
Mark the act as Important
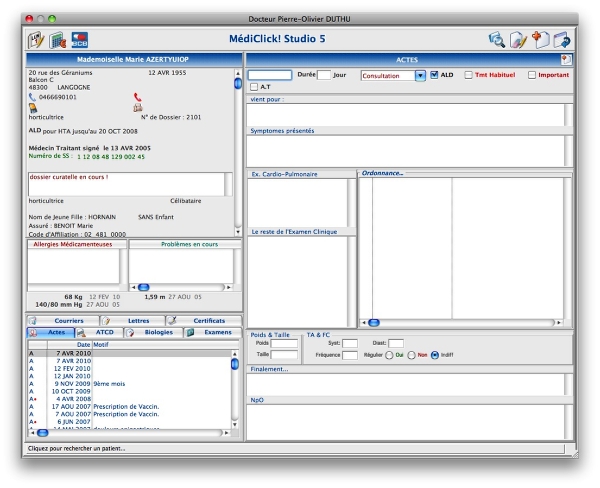click(532, 75)
